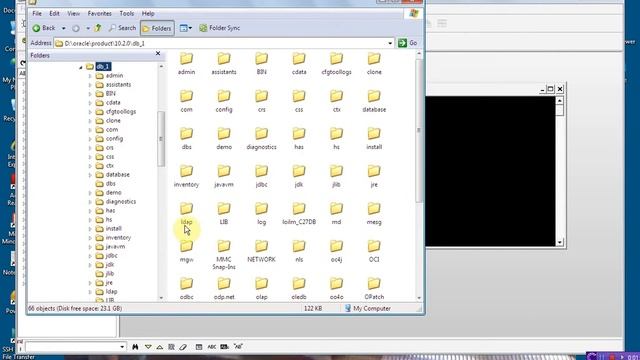Expand the database folder in tree
The image size is (640, 360).
click(90, 175)
